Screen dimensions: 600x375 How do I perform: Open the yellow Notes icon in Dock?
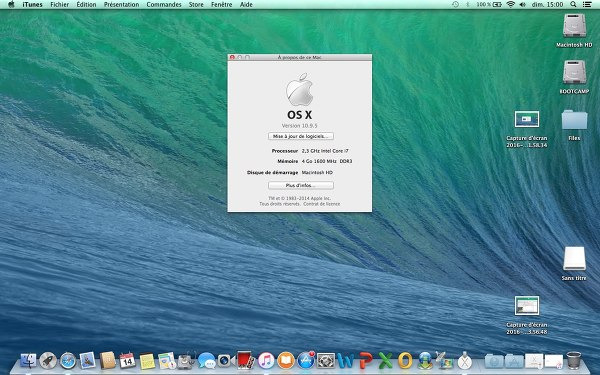coord(147,361)
